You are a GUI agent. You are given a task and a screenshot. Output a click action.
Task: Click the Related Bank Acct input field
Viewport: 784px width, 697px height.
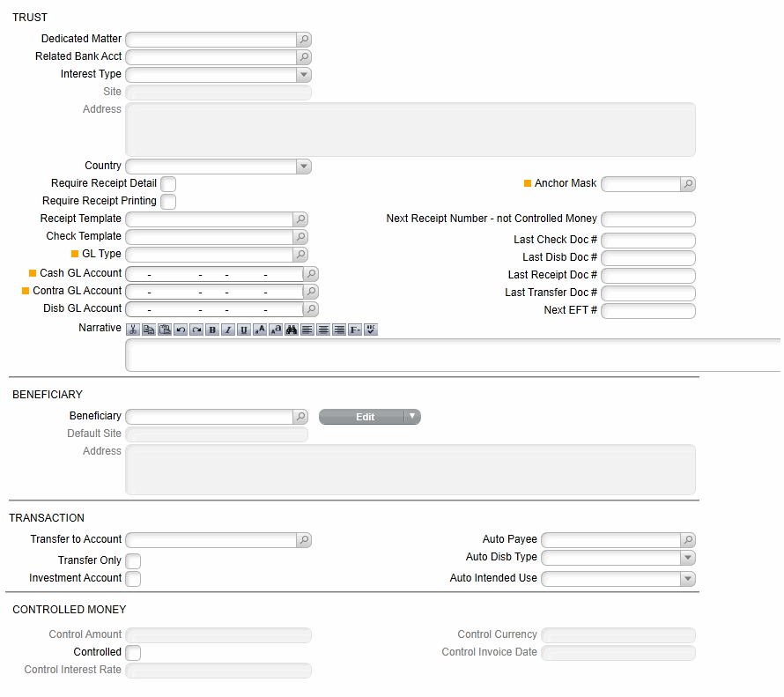pyautogui.click(x=211, y=56)
